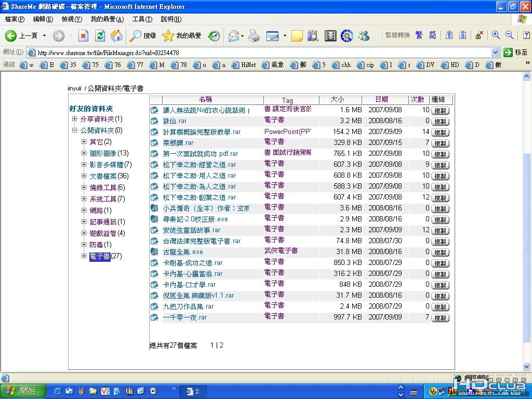The width and height of the screenshot is (532, 399).
Task: Expand the 文書檔案(36) folder node
Action: [x=84, y=176]
